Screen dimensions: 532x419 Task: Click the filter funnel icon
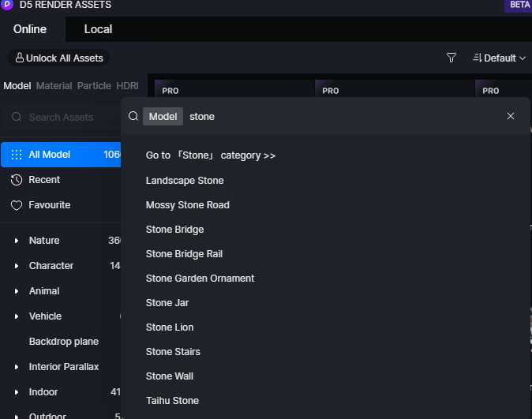click(x=451, y=58)
